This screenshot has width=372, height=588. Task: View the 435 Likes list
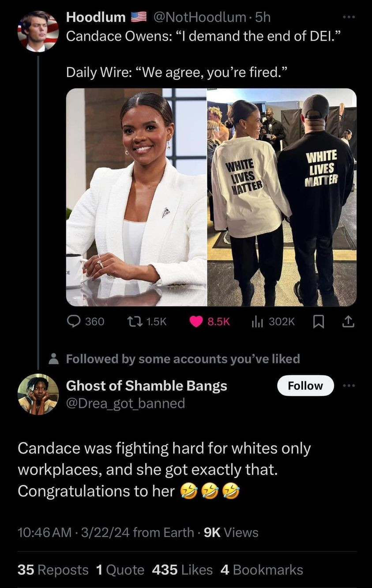(x=182, y=570)
